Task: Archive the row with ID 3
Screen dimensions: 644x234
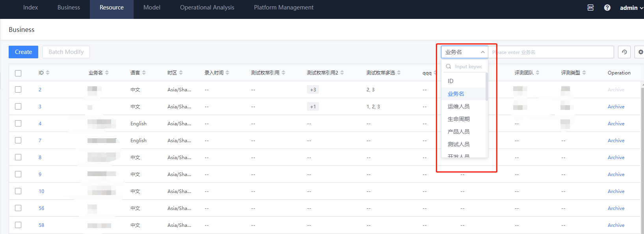Action: coord(616,106)
